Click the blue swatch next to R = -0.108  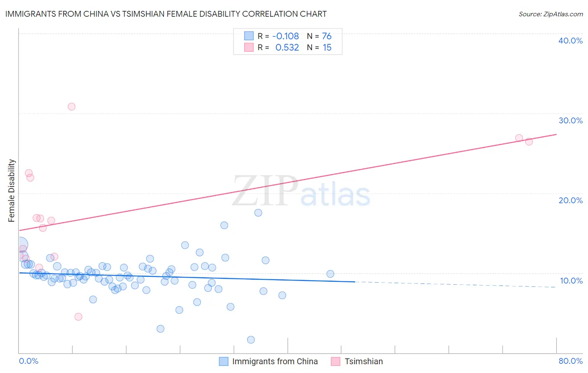point(249,36)
